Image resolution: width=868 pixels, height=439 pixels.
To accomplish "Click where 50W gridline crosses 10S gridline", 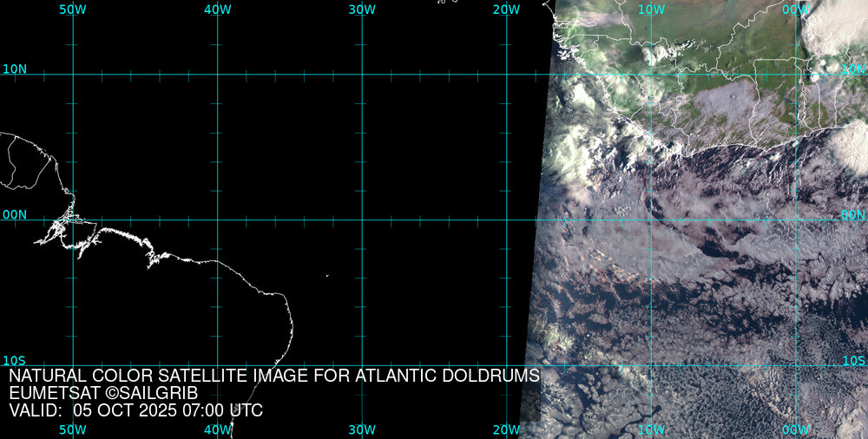I will [73, 365].
